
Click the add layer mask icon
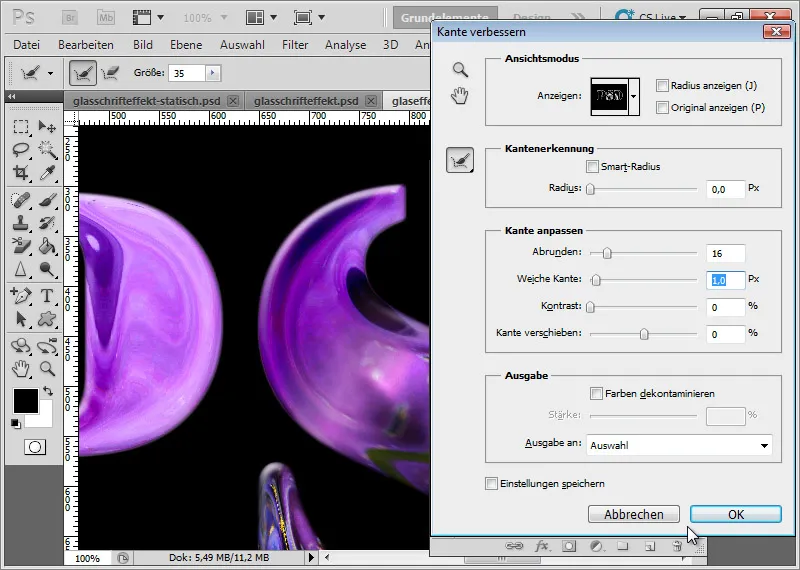point(569,547)
